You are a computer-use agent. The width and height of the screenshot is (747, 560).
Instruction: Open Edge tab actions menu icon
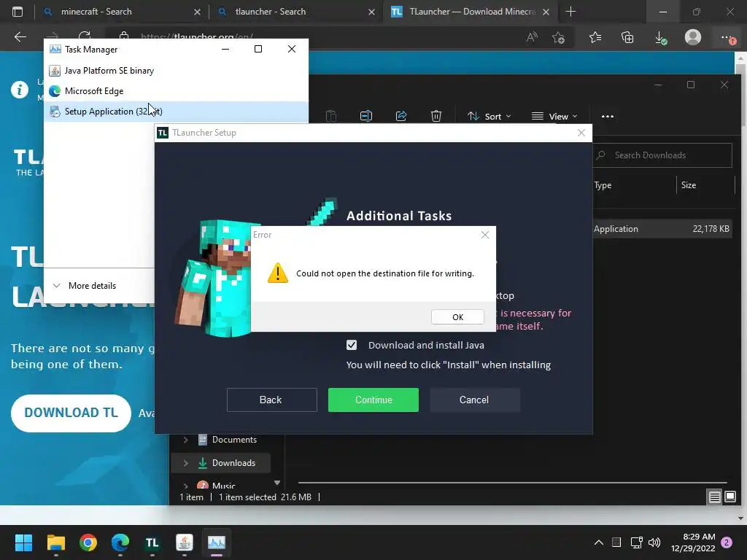[x=18, y=12]
